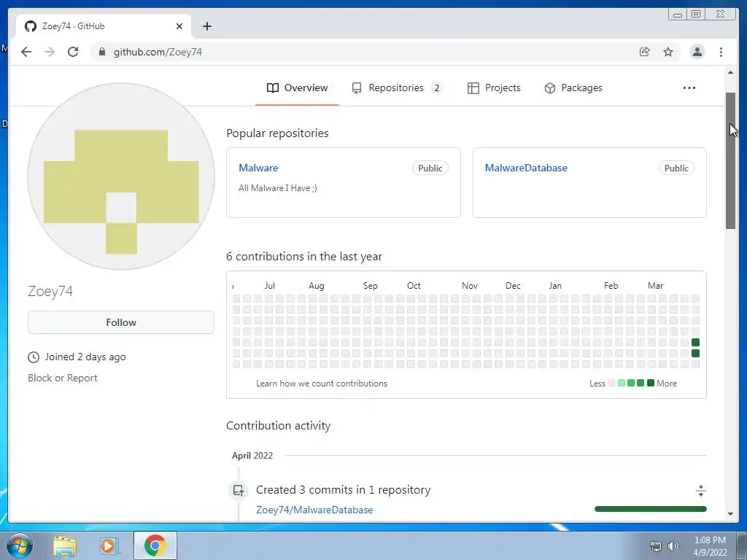Open Chrome's three-dot menu
This screenshot has width=747, height=560.
pyautogui.click(x=721, y=52)
